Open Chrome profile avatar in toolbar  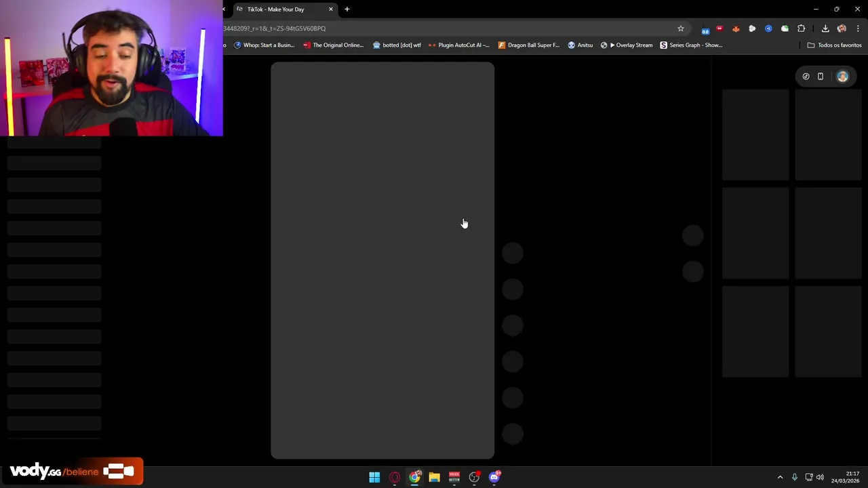coord(842,28)
